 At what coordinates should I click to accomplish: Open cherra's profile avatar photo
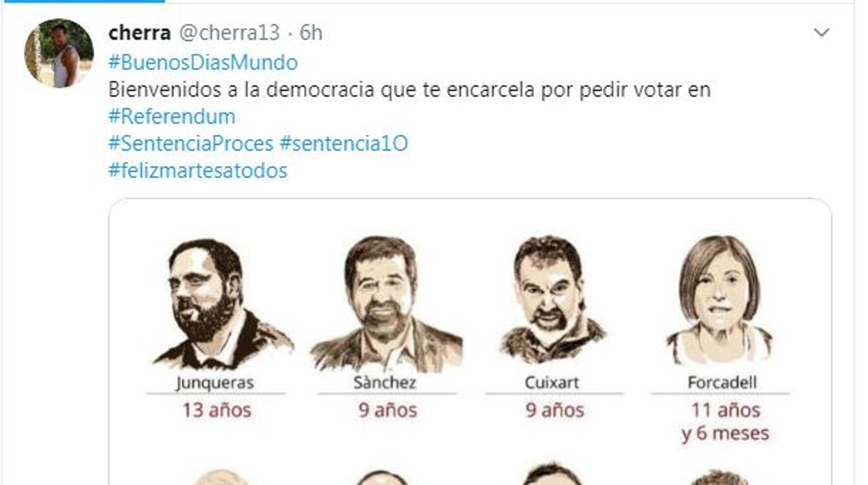58,53
